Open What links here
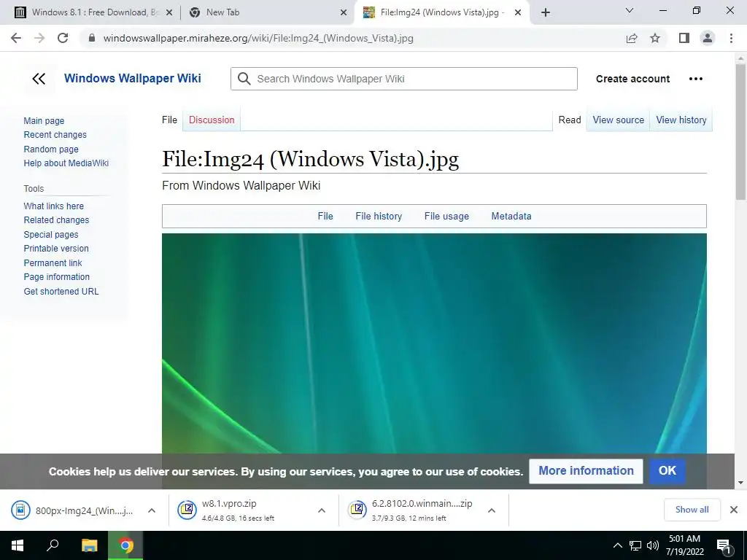 [54, 206]
